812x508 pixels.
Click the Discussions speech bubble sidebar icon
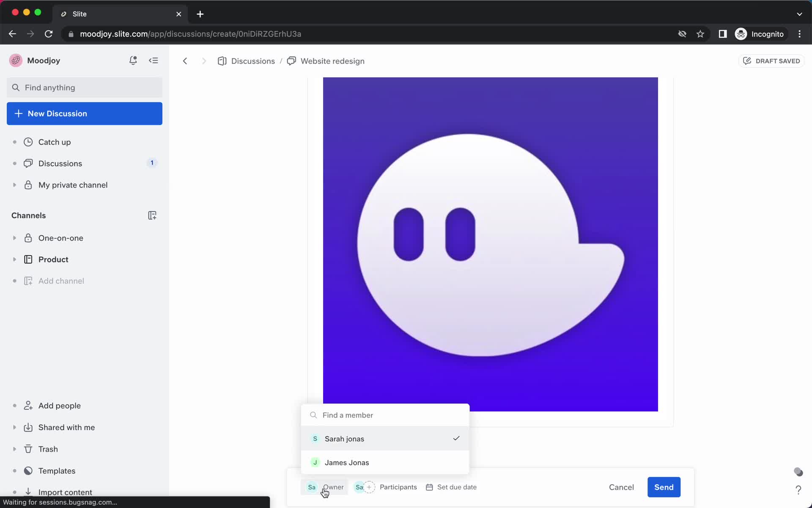tap(28, 163)
